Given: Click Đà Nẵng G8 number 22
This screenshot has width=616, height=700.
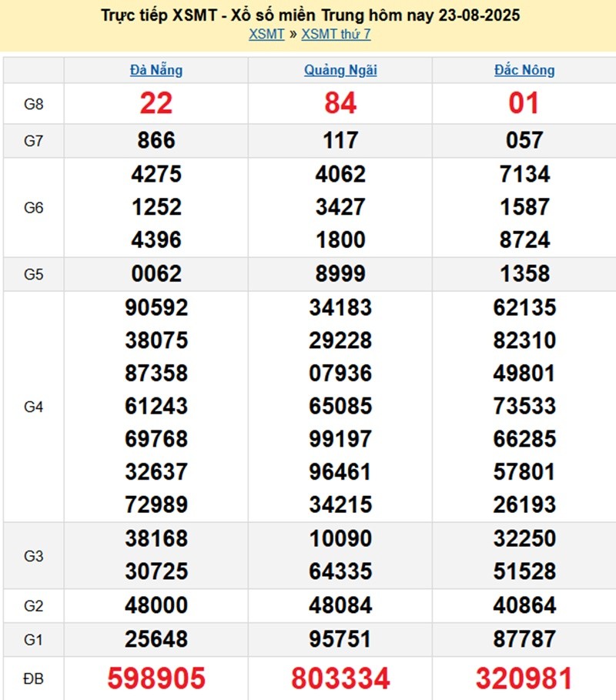Looking at the screenshot, I should (156, 104).
